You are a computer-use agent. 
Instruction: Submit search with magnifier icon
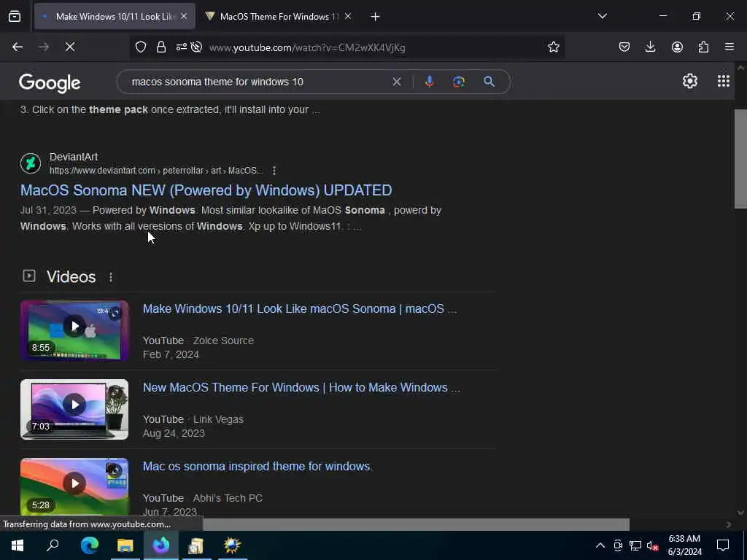[x=489, y=82]
